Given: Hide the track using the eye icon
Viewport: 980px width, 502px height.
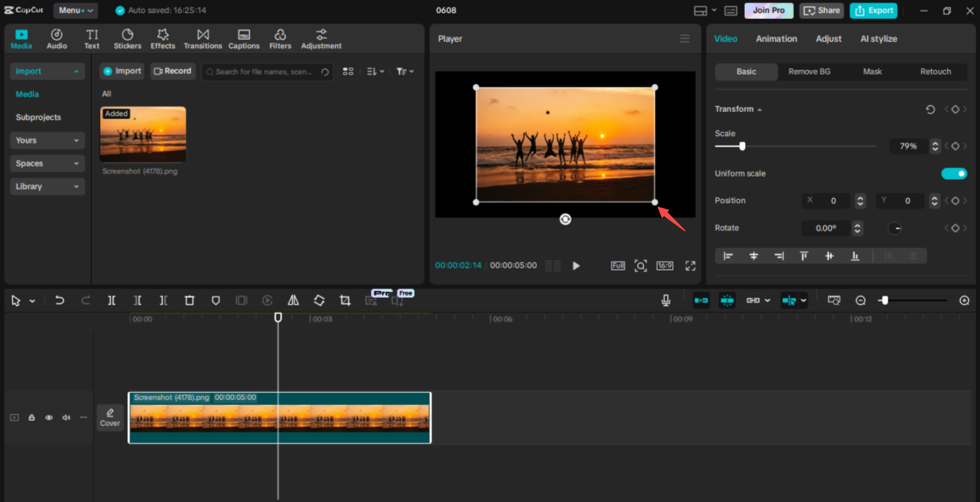Looking at the screenshot, I should point(48,417).
